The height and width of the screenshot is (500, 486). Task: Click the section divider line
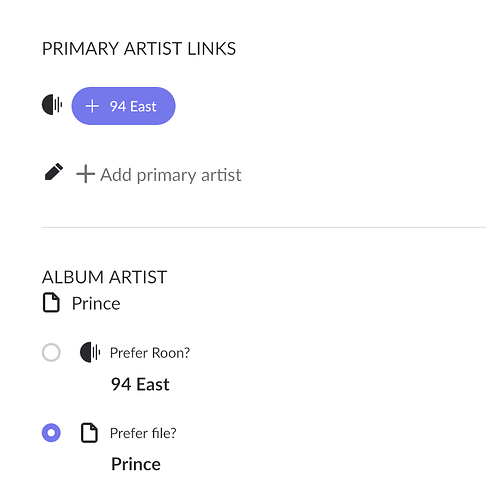pos(264,227)
